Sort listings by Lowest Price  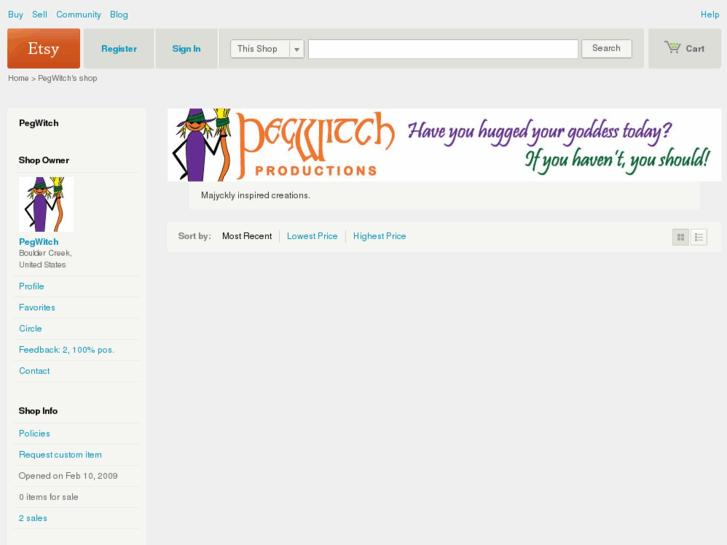pos(312,236)
